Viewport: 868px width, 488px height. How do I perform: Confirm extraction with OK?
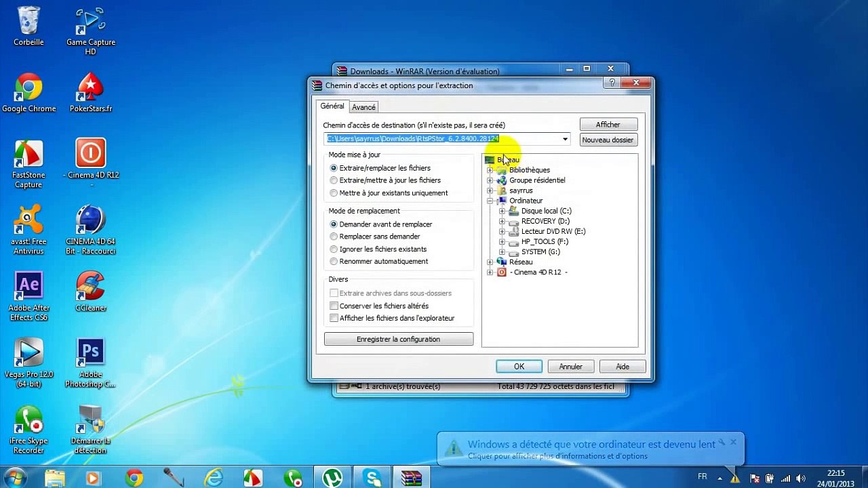pos(519,367)
